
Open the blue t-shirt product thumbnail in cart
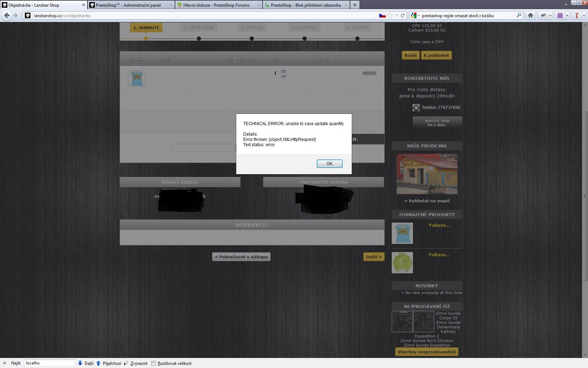pyautogui.click(x=136, y=79)
